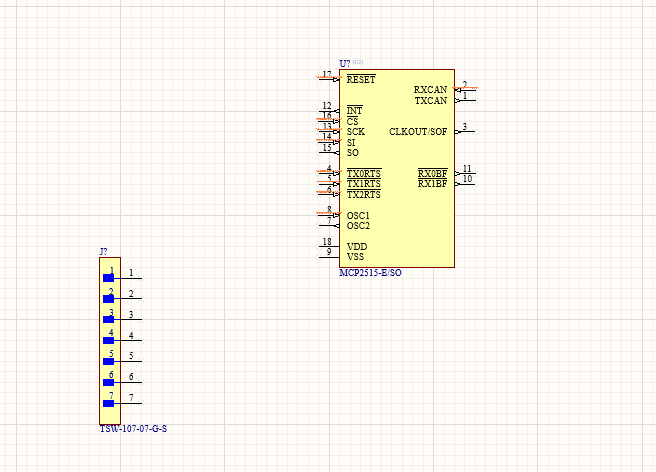Select the MCP2515-E/SO part name text
This screenshot has height=472, width=656.
pyautogui.click(x=370, y=273)
